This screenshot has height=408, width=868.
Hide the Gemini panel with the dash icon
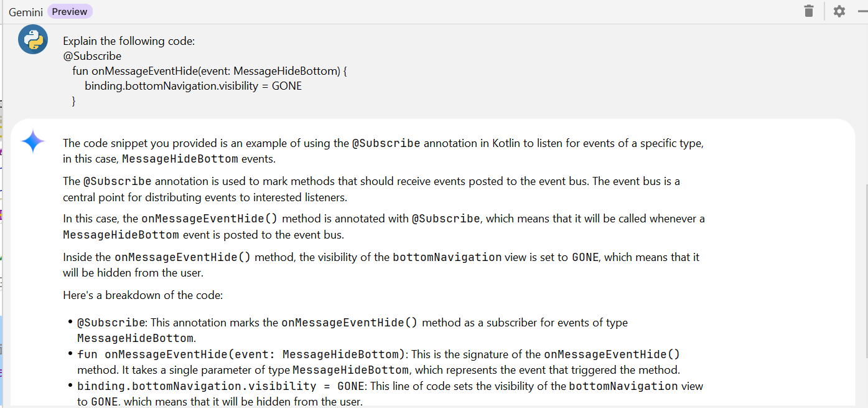click(862, 11)
